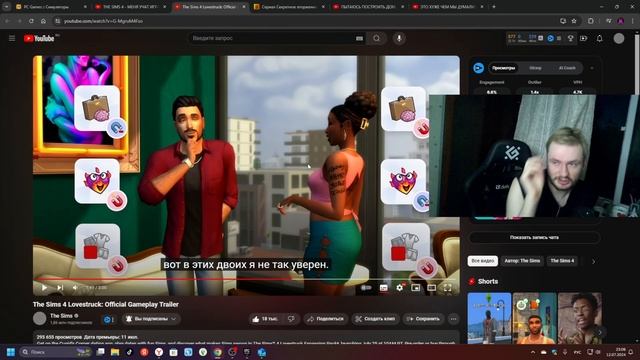This screenshot has width=640, height=360.
Task: Click the Сохранить save button
Action: point(423,319)
